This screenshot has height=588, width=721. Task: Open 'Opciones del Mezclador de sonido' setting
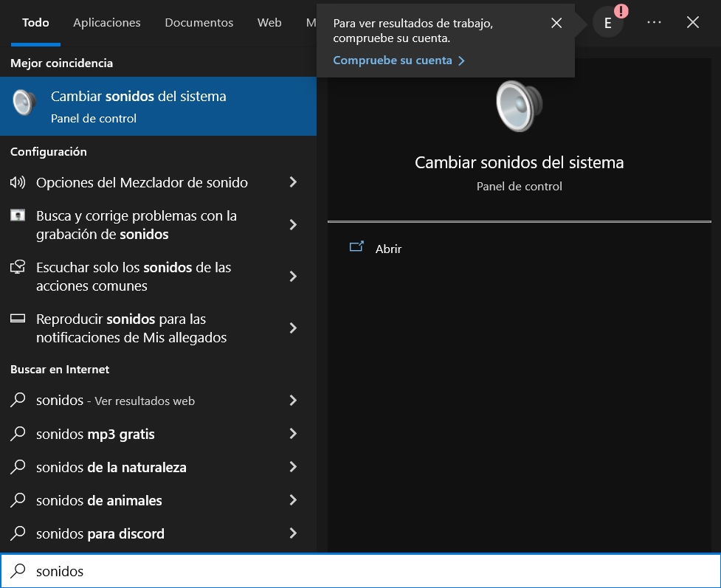[x=142, y=182]
